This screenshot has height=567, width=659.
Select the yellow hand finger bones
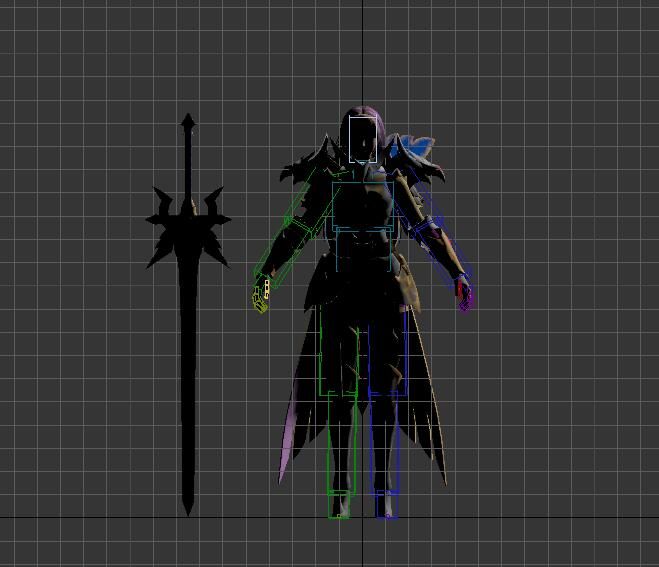(261, 296)
